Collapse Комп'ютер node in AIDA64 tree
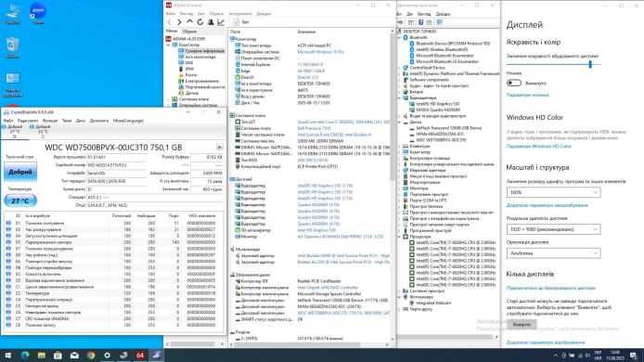 (x=168, y=45)
